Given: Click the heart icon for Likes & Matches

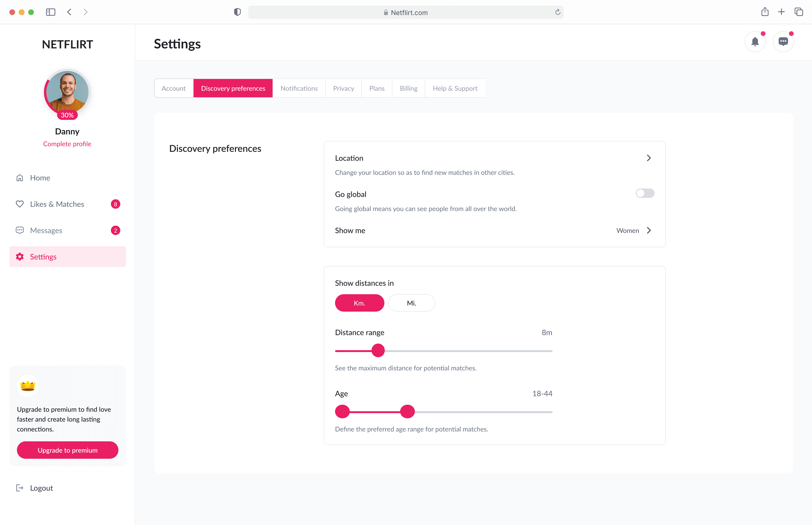Looking at the screenshot, I should [20, 204].
